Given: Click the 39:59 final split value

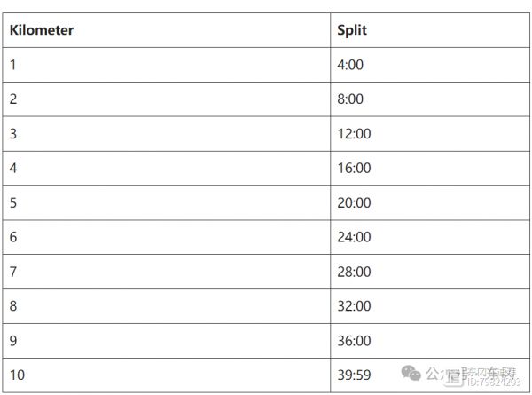Looking at the screenshot, I should coord(354,375).
